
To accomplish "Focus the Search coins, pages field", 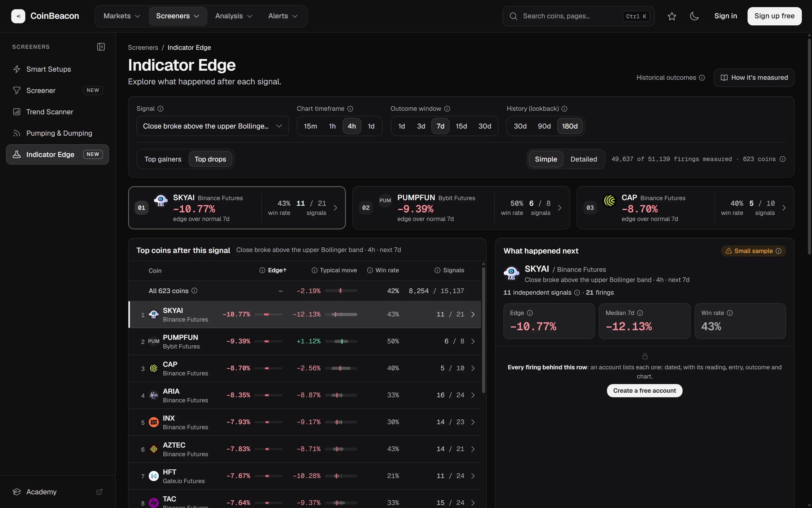I will click(x=578, y=16).
